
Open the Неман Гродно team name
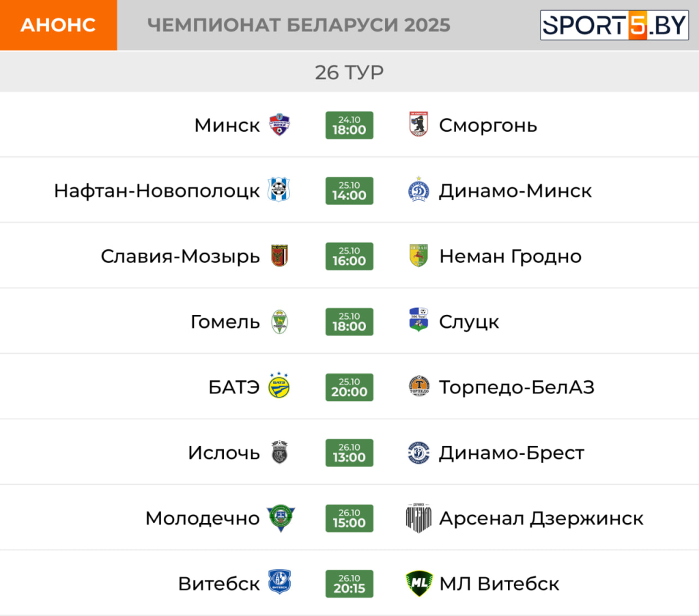(x=510, y=256)
